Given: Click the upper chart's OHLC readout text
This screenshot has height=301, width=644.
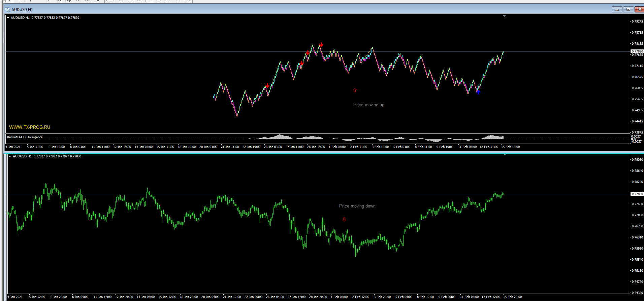Looking at the screenshot, I should pyautogui.click(x=56, y=18).
